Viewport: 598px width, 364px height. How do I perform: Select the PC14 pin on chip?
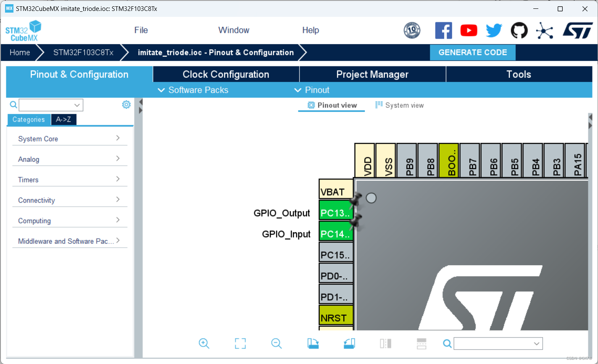pos(336,231)
